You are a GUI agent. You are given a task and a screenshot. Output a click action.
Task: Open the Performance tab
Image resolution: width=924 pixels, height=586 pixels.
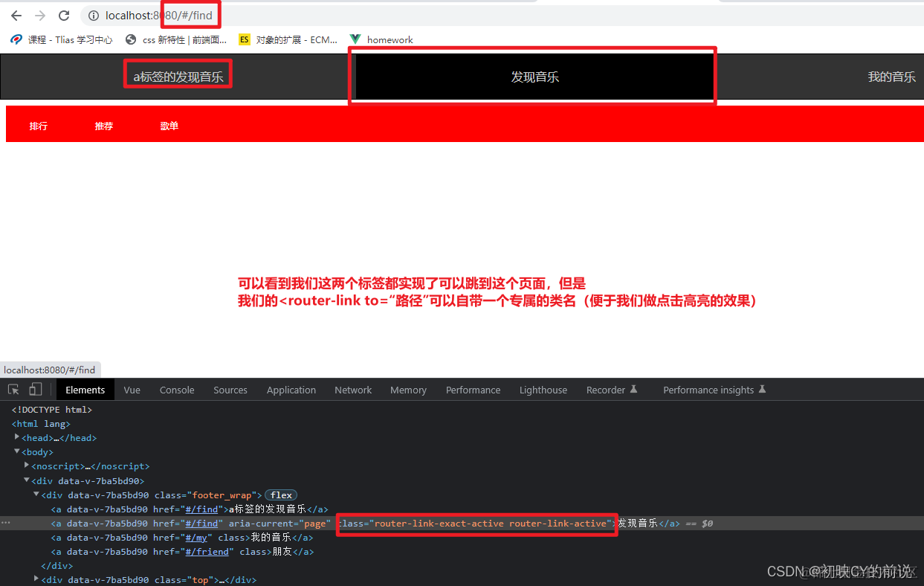click(474, 390)
